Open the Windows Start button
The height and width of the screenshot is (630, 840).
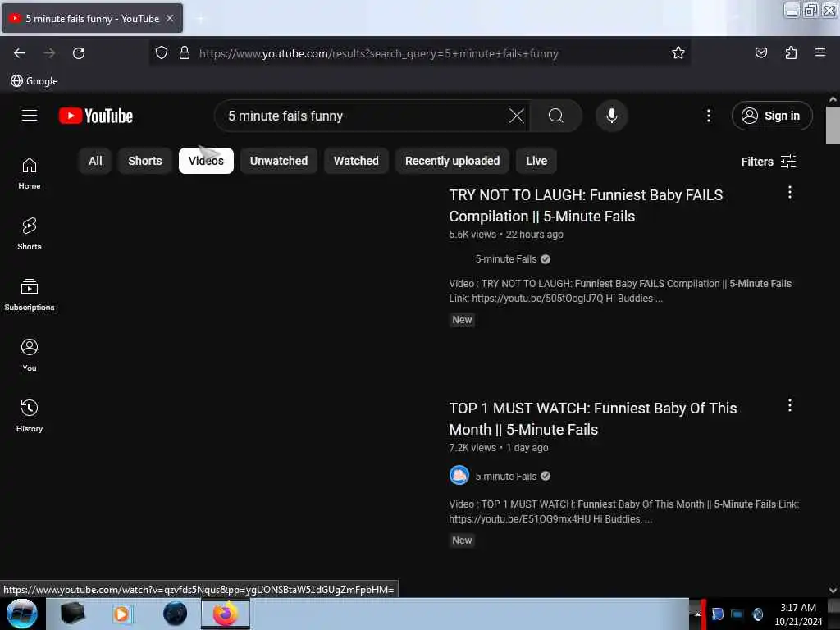[21, 614]
